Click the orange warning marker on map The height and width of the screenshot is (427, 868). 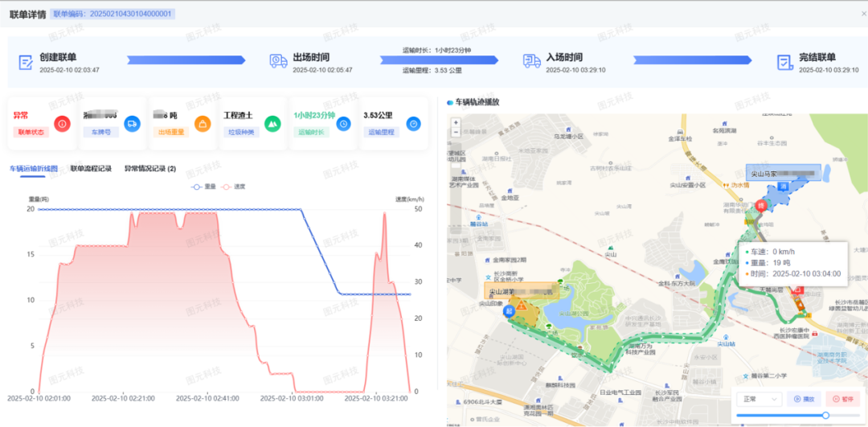[522, 306]
